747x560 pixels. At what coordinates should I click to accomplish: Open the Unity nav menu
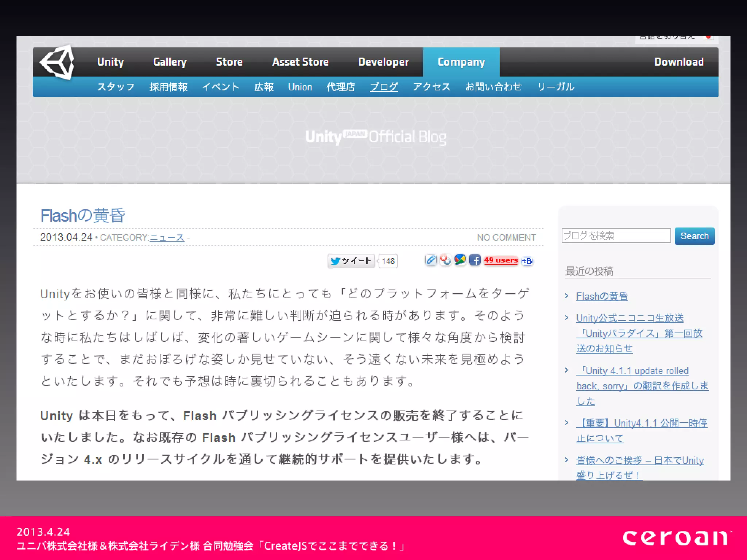pyautogui.click(x=111, y=62)
